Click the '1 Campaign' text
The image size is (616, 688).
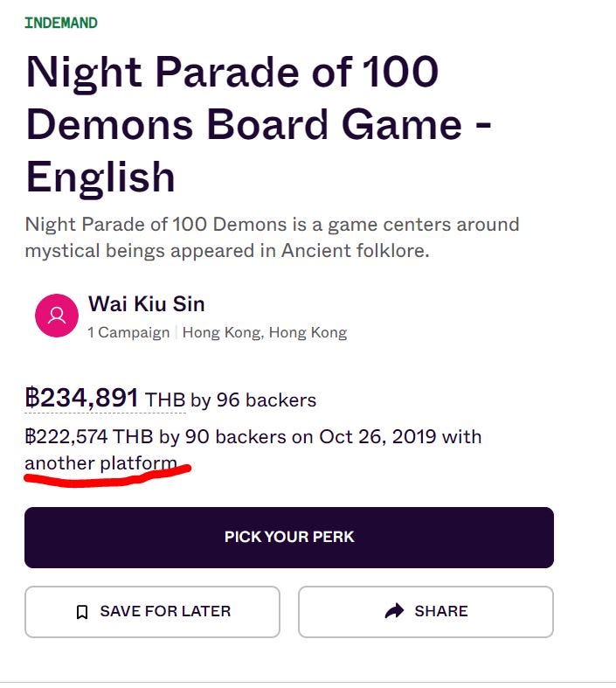(128, 332)
